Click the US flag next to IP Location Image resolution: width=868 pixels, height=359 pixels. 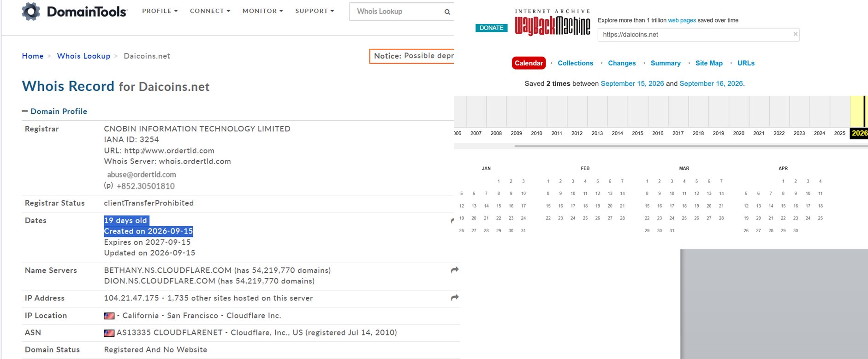[109, 316]
